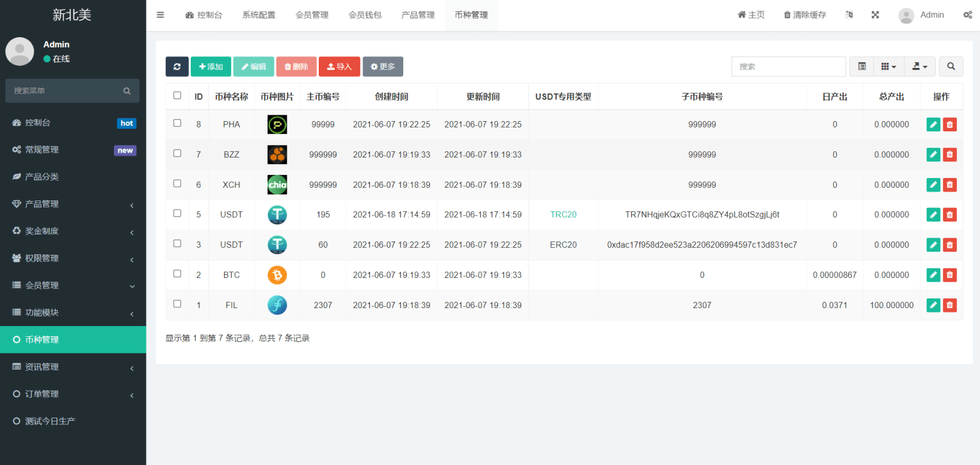Click the magnifier search button above the table
This screenshot has height=465, width=980.
951,66
